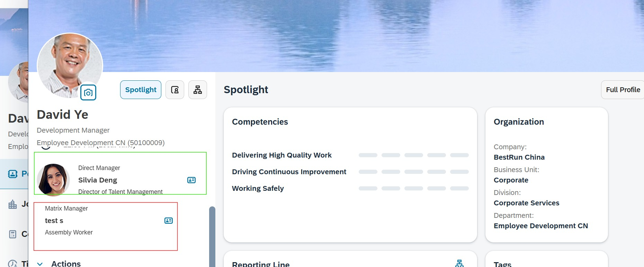Click Delivering High Quality Work rating bar
This screenshot has height=267, width=644.
tap(413, 155)
